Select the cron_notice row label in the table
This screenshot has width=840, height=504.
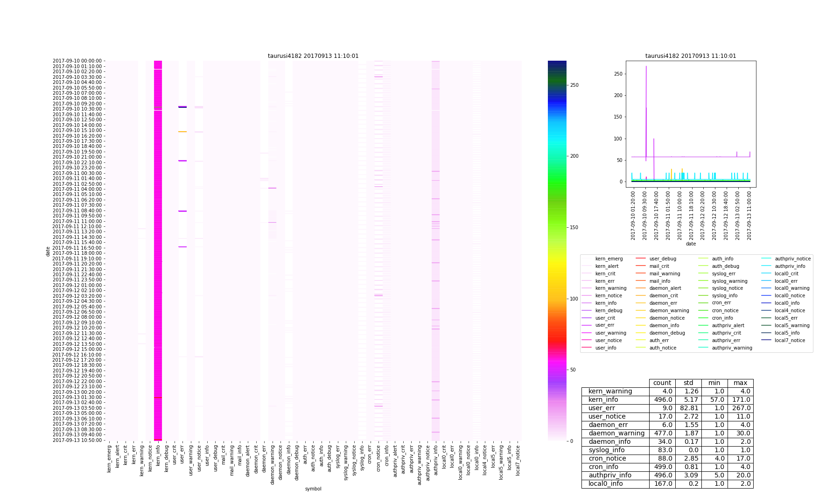click(x=607, y=458)
